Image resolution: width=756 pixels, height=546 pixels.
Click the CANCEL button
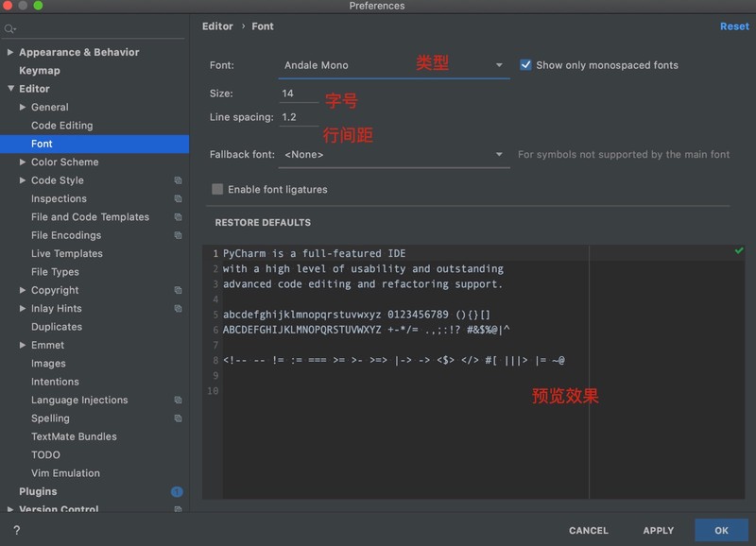tap(588, 530)
